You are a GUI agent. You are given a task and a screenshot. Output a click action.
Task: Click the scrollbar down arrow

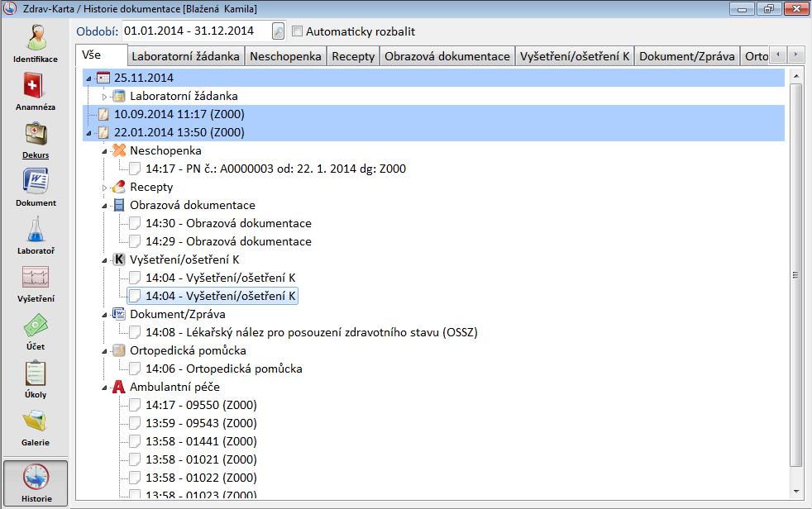796,492
